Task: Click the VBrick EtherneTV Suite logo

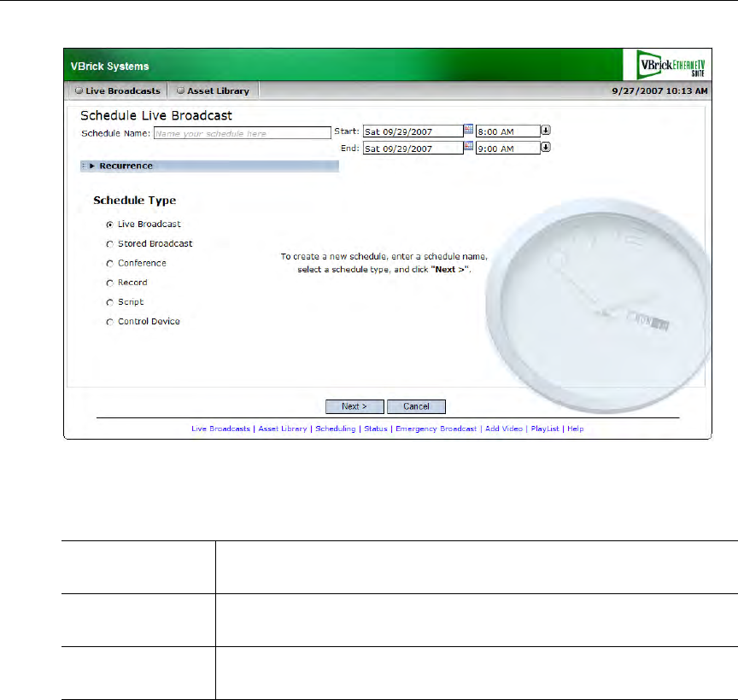Action: (x=665, y=65)
